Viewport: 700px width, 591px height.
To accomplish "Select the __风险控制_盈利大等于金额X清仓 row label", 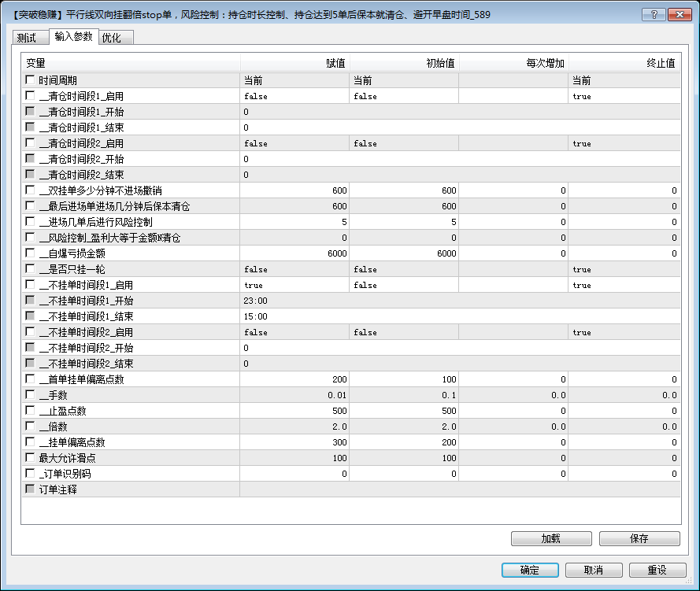I will pos(109,238).
